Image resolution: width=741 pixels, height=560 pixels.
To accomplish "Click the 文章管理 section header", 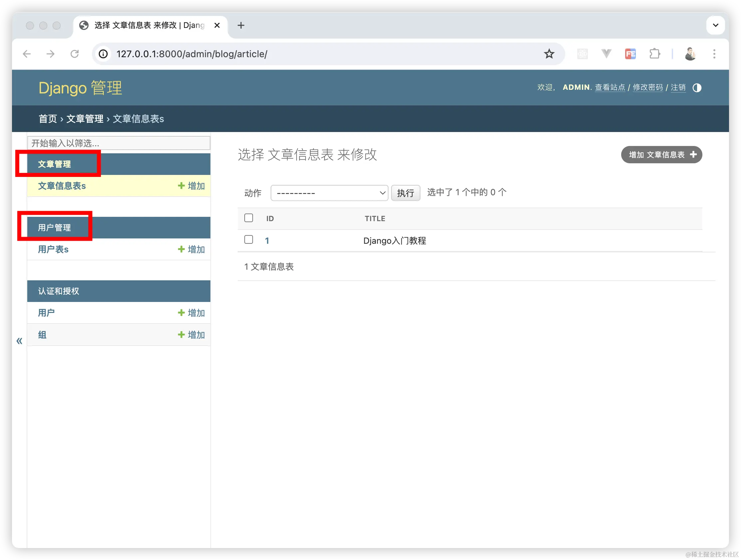I will [54, 164].
